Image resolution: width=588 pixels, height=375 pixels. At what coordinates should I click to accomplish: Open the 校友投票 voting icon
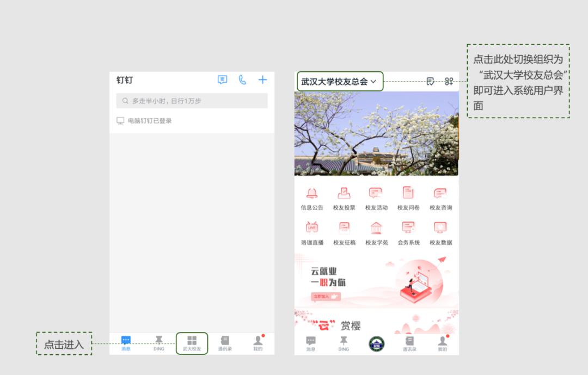click(x=344, y=199)
